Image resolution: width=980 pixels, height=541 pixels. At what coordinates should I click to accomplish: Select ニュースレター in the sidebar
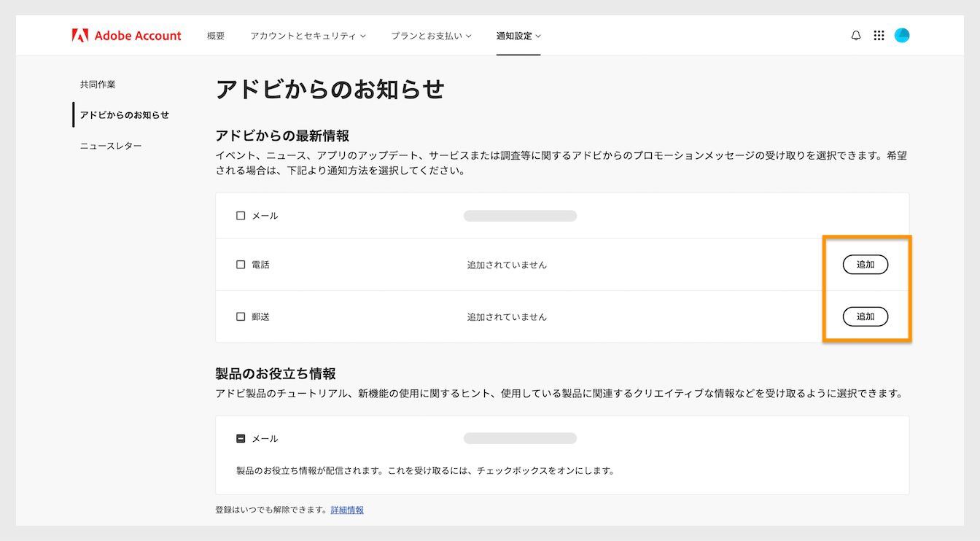coord(111,146)
